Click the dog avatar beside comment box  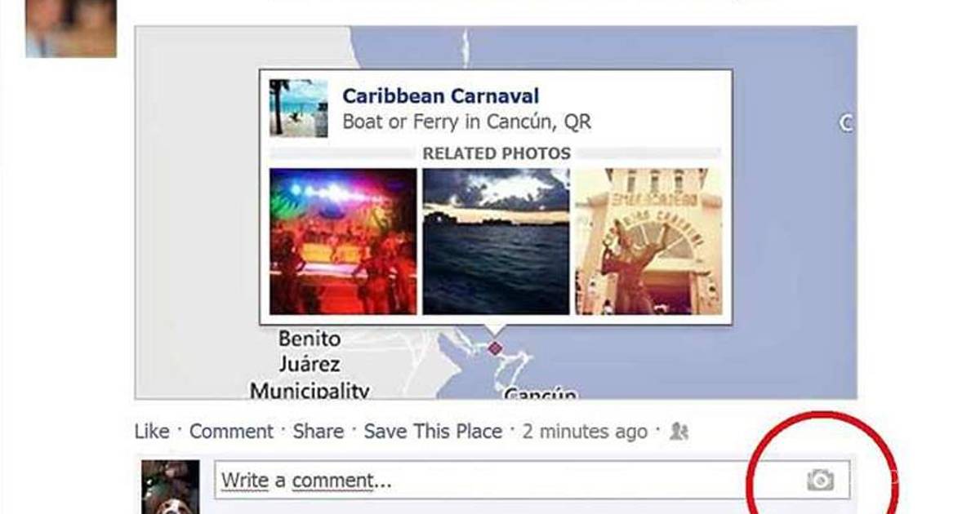(x=170, y=487)
